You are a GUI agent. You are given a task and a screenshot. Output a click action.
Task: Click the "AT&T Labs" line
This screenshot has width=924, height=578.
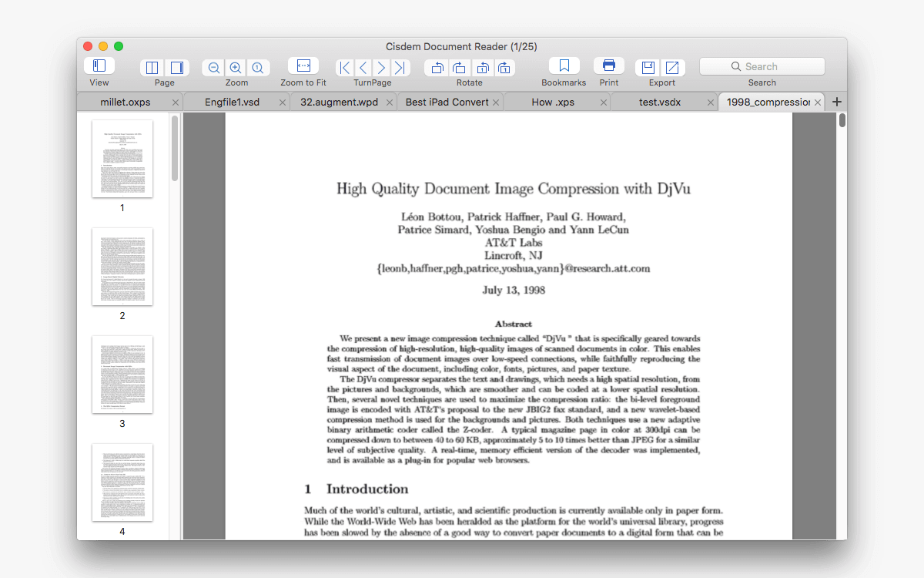tap(514, 243)
